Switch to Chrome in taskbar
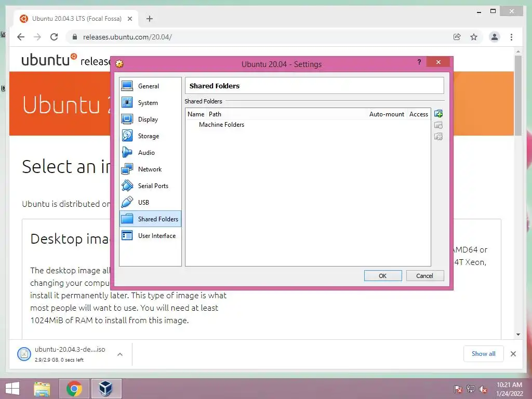 coord(74,389)
